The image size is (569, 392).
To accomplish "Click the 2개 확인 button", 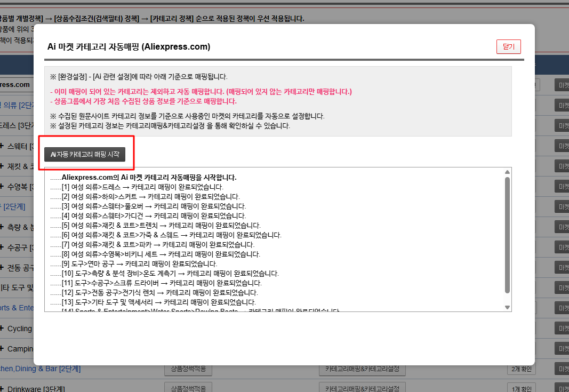I will coord(521,369).
